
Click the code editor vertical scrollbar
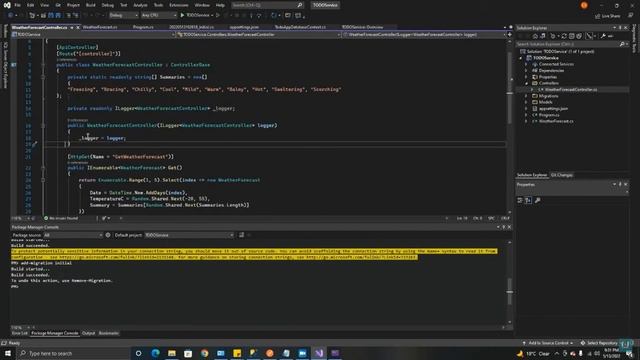(x=509, y=127)
